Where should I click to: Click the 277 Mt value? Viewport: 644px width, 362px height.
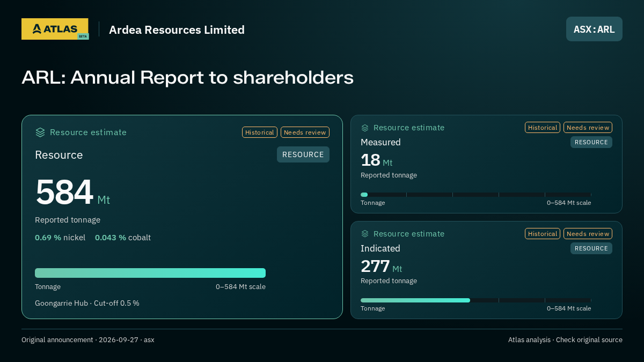(381, 267)
